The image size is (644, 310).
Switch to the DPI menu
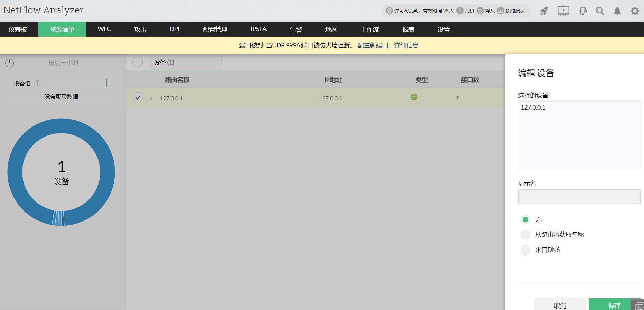click(175, 29)
